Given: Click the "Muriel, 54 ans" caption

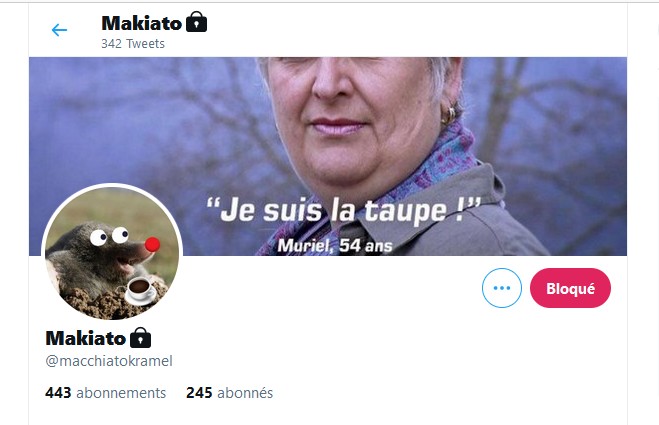Looking at the screenshot, I should click(335, 245).
